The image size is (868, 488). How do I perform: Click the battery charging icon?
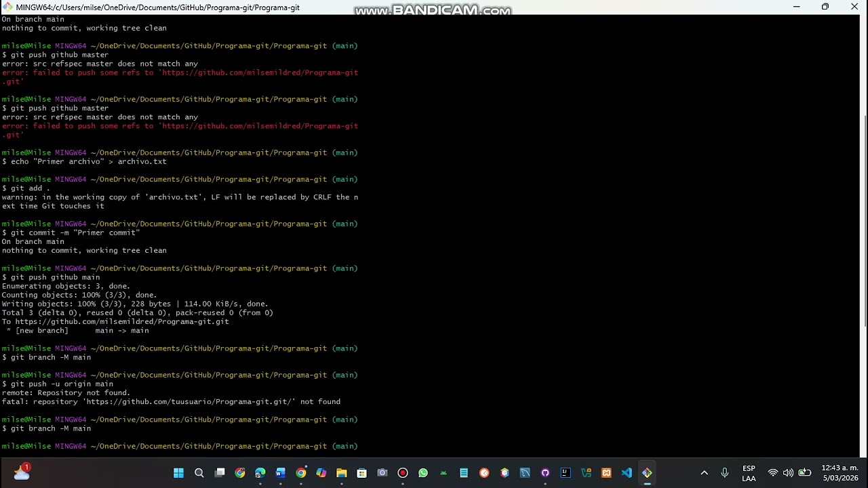tap(805, 473)
